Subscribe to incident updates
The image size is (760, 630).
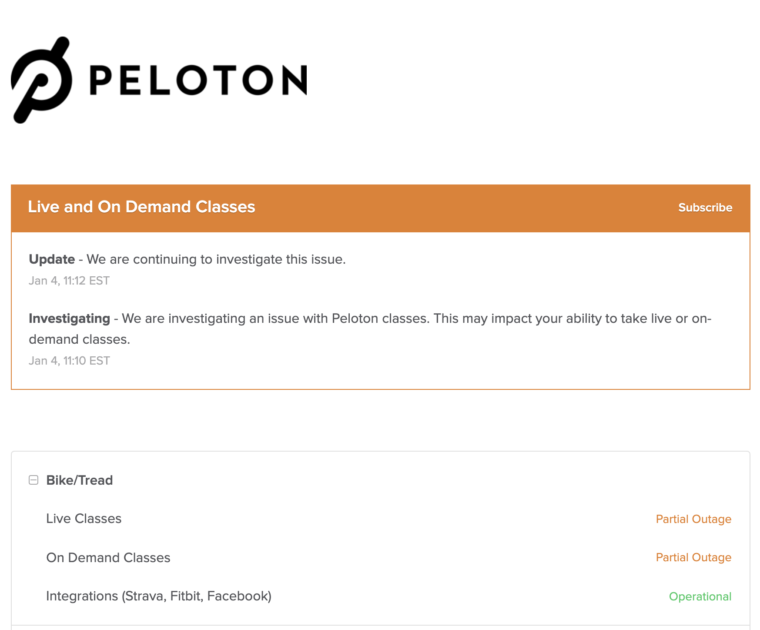pyautogui.click(x=705, y=208)
